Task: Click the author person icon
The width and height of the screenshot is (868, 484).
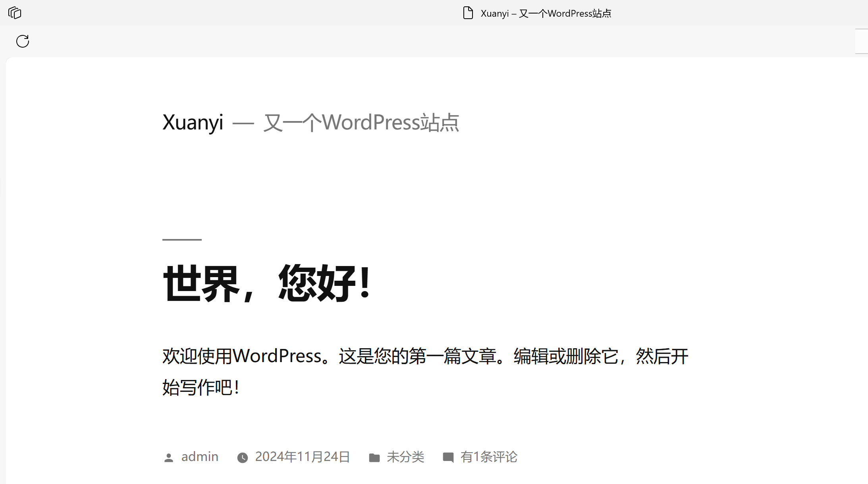Action: 169,458
